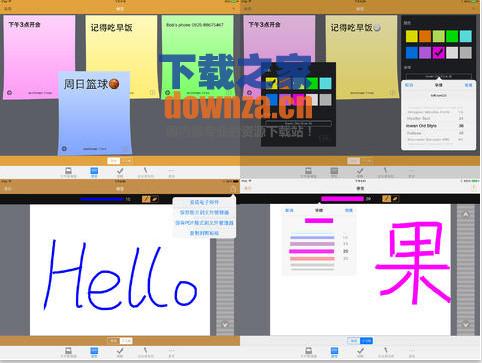Click the gear icon on the blue 周日篮球 note
This screenshot has width=482, height=363.
(64, 149)
